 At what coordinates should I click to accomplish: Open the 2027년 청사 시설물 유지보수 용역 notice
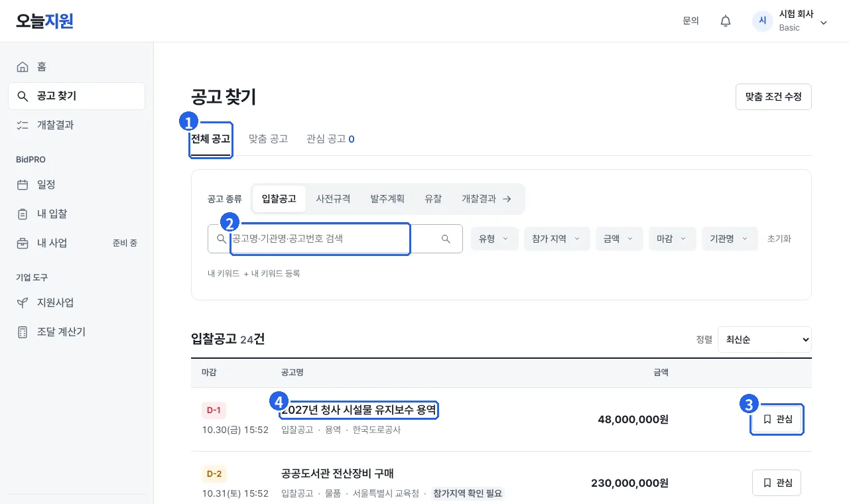pos(359,410)
